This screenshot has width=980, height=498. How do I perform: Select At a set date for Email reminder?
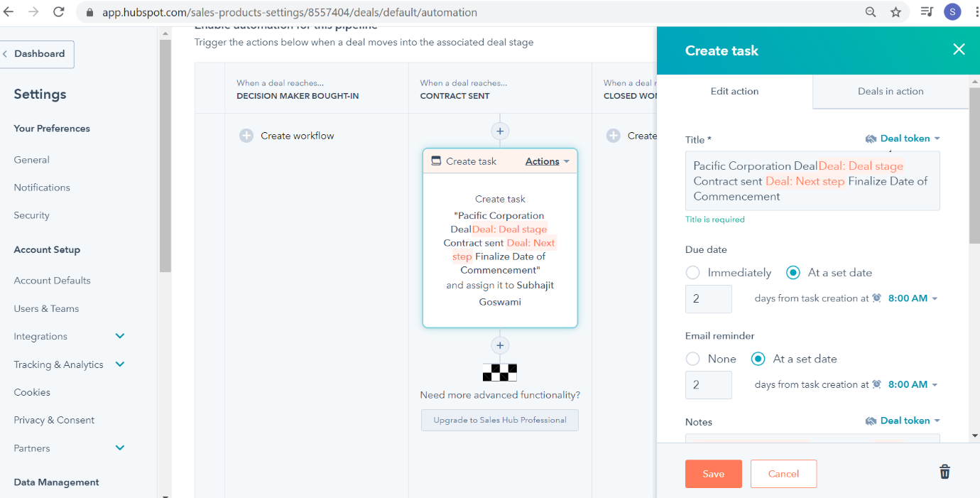coord(758,359)
